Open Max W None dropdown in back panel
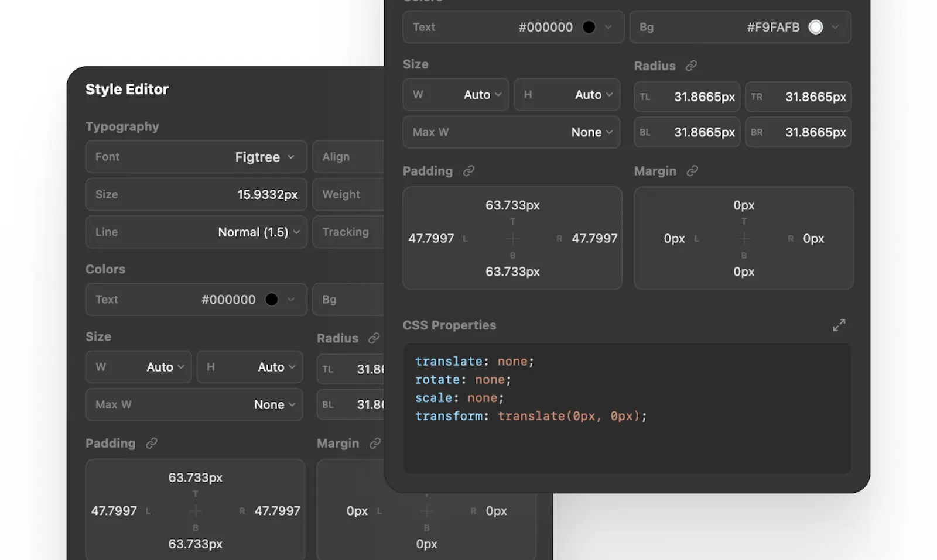Viewport: 937px width, 560px height. 194,404
